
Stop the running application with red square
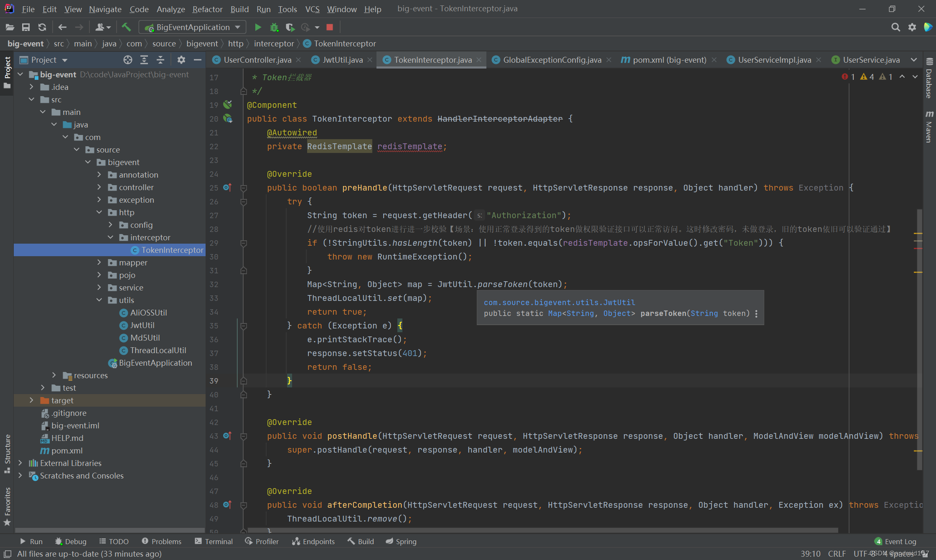(x=330, y=27)
